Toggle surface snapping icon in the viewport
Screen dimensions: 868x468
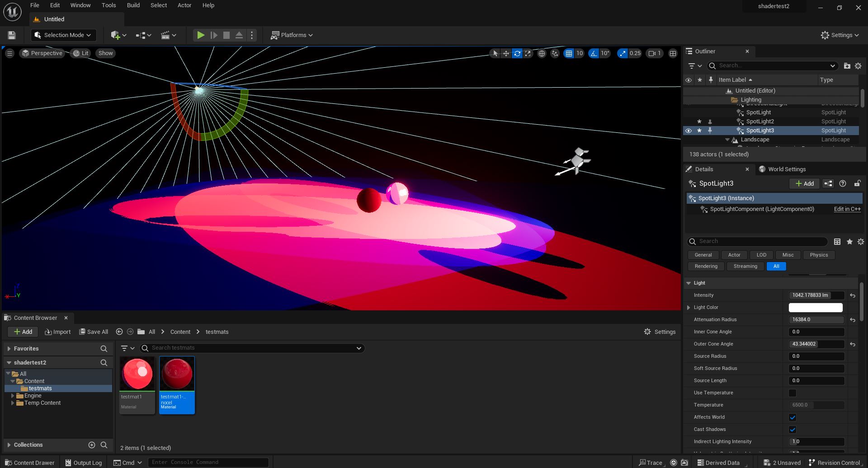555,53
